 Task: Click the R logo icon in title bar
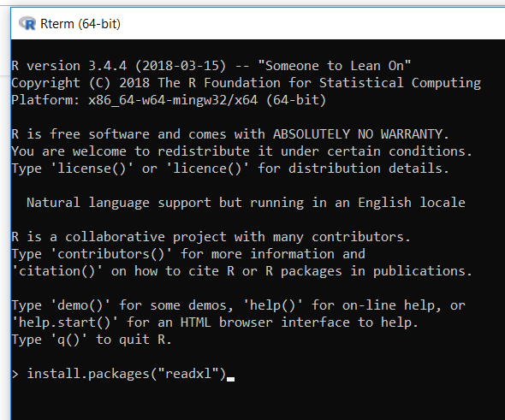pyautogui.click(x=27, y=23)
